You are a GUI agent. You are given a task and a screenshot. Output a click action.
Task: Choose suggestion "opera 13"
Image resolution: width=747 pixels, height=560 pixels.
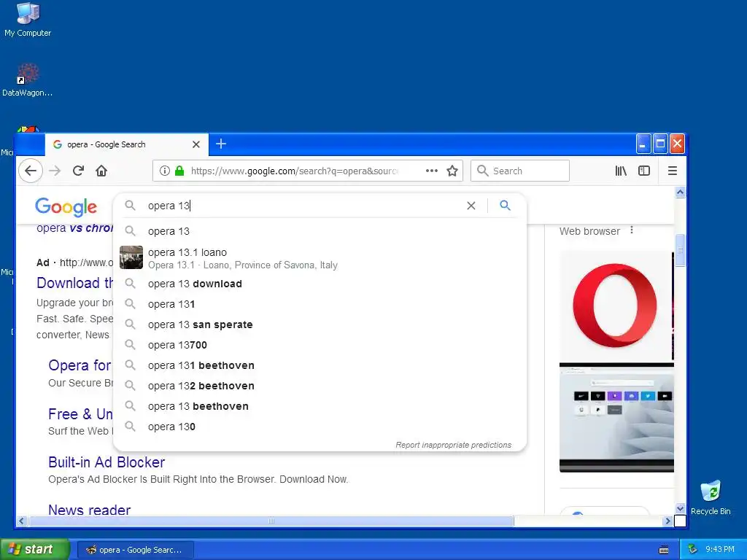tap(320, 231)
